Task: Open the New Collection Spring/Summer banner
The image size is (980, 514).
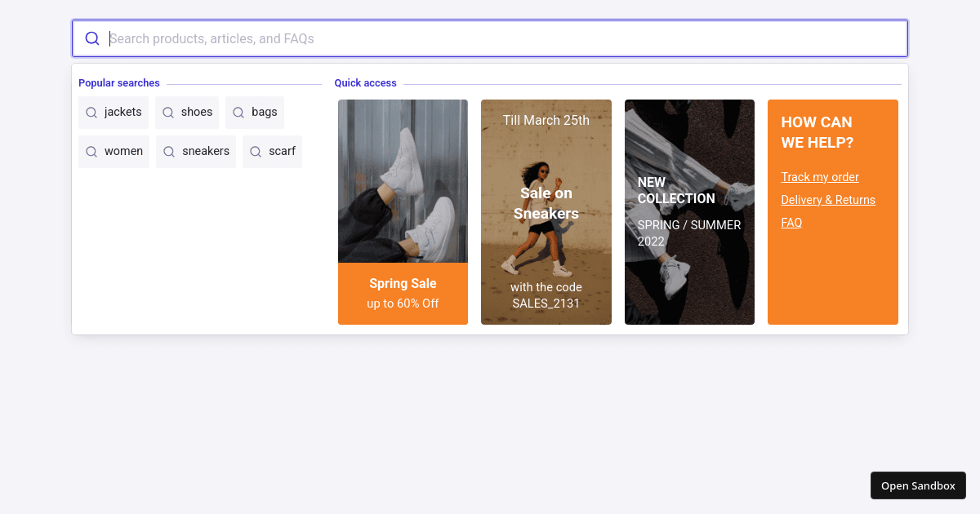Action: pyautogui.click(x=689, y=211)
